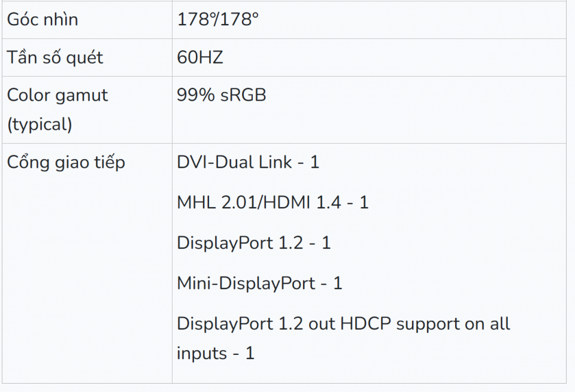Click the "DVI-Dual Link - 1" entry
Viewport: 575px width, 392px height.
248,162
